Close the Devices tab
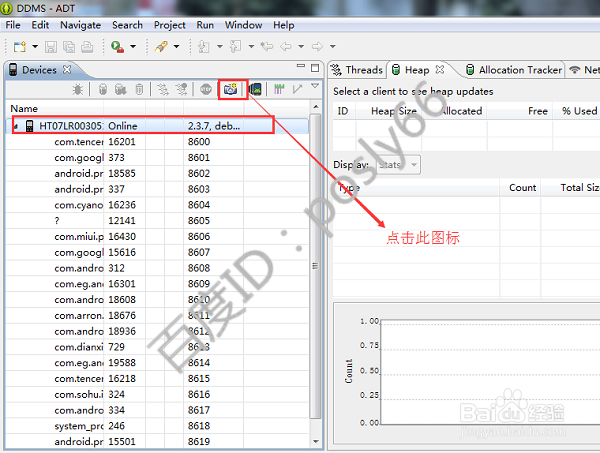600x453 pixels. 67,69
